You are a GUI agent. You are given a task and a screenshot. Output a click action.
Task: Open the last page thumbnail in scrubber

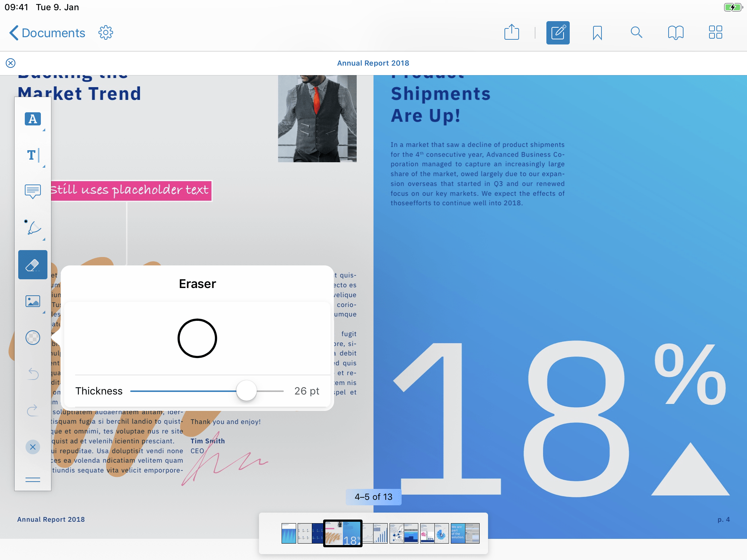[x=472, y=533]
